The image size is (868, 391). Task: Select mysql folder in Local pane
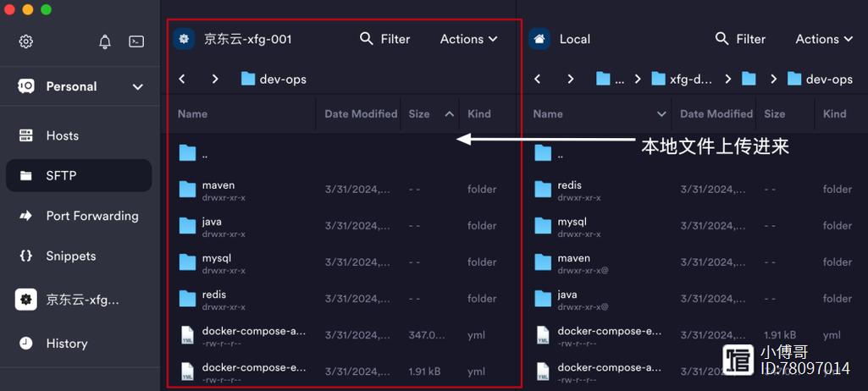tap(695, 226)
